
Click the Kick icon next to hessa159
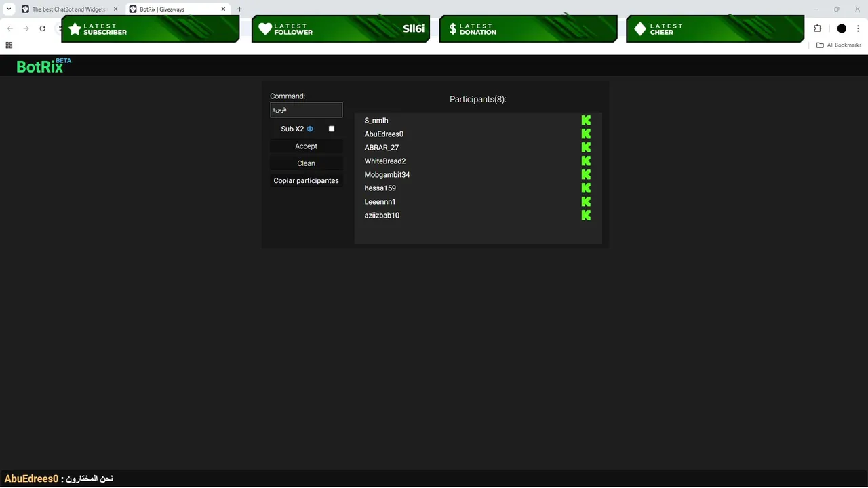click(586, 188)
